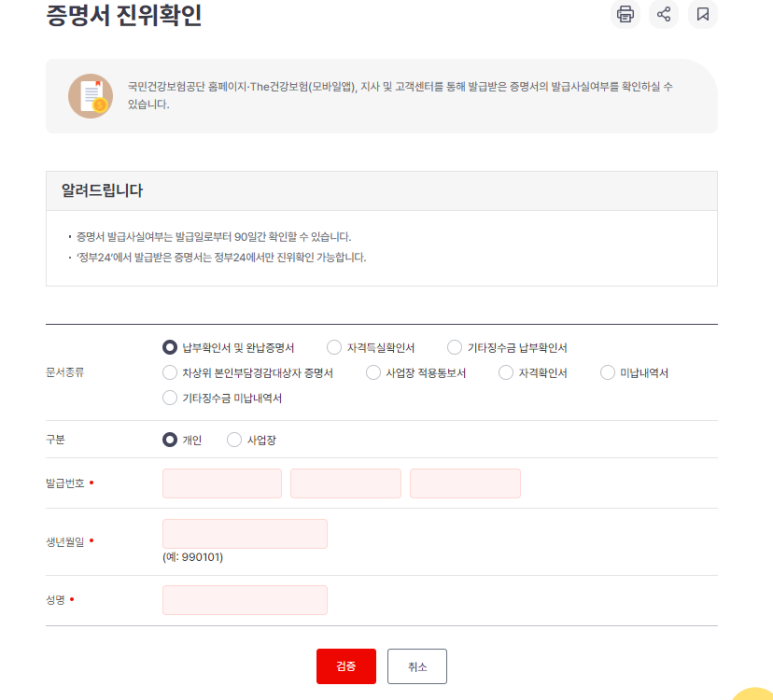Screen dimensions: 773x700
Task: Bookmark this page with the bookmark icon
Action: 703,14
